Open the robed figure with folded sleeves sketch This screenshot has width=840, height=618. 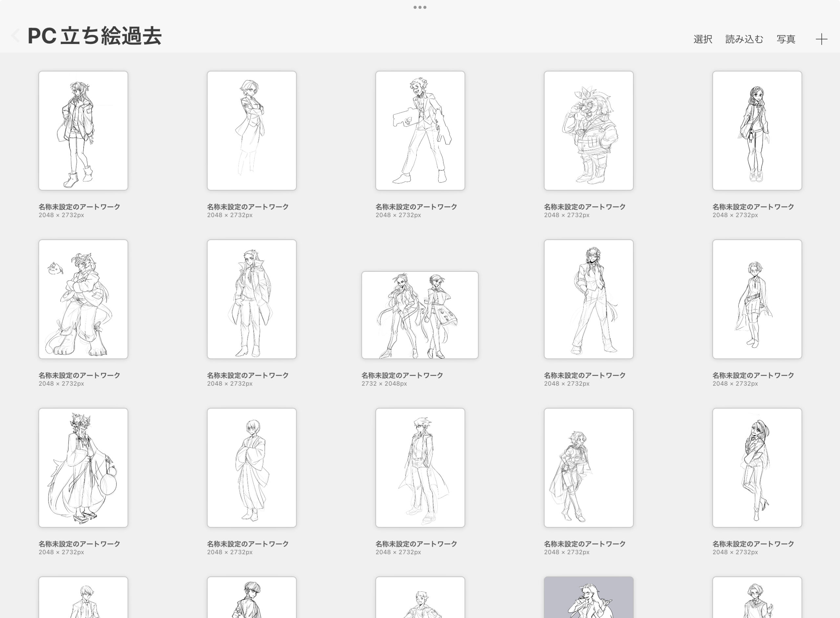[x=251, y=468]
